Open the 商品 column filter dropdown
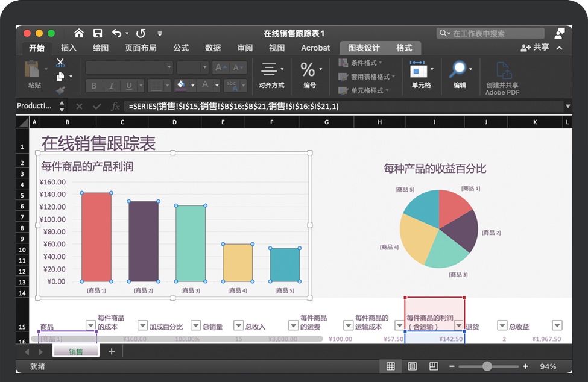Screen dimensions: 588x382 [90, 325]
